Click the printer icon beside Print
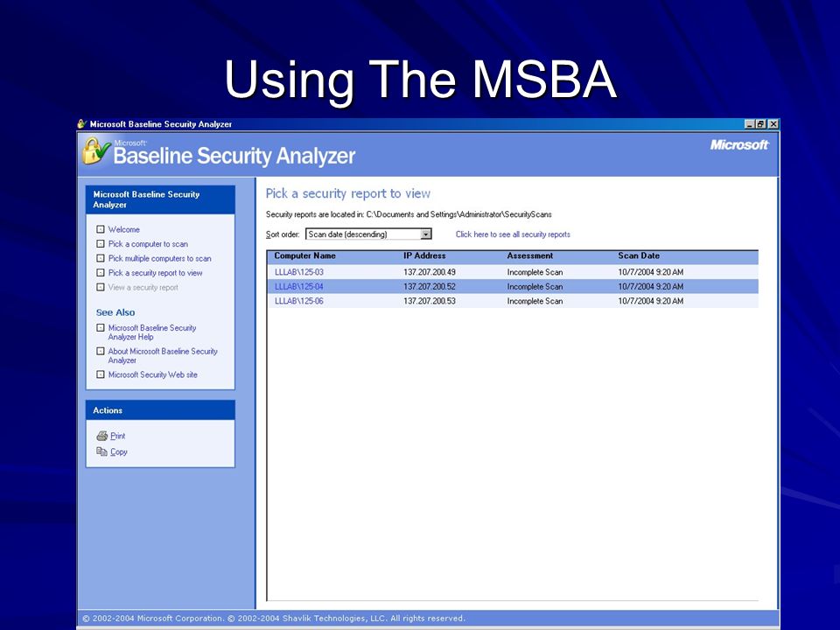Image resolution: width=840 pixels, height=630 pixels. coord(101,436)
